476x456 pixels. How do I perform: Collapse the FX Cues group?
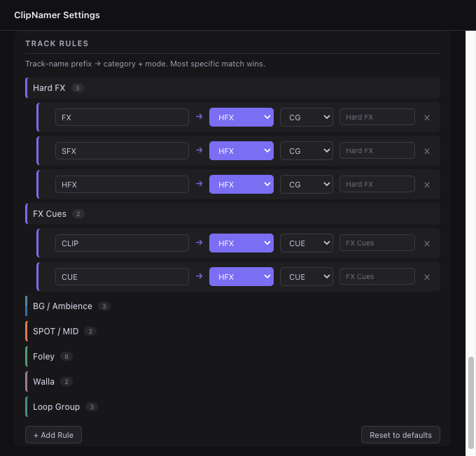[x=232, y=213]
